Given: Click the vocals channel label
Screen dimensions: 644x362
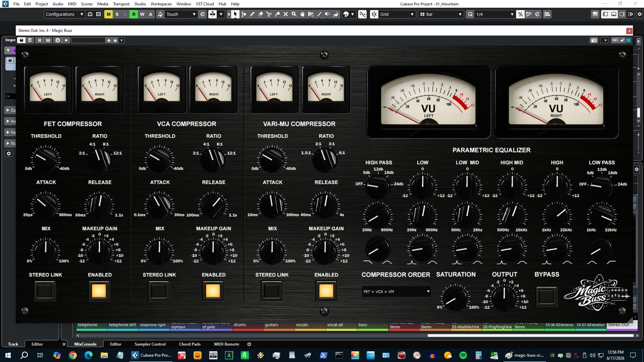Looking at the screenshot, I should 310,325.
